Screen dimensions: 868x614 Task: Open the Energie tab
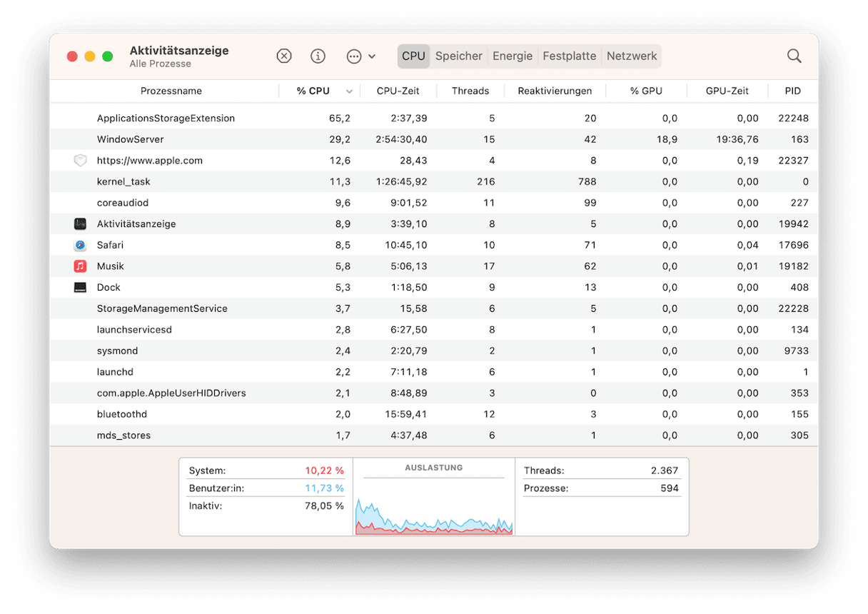point(513,56)
